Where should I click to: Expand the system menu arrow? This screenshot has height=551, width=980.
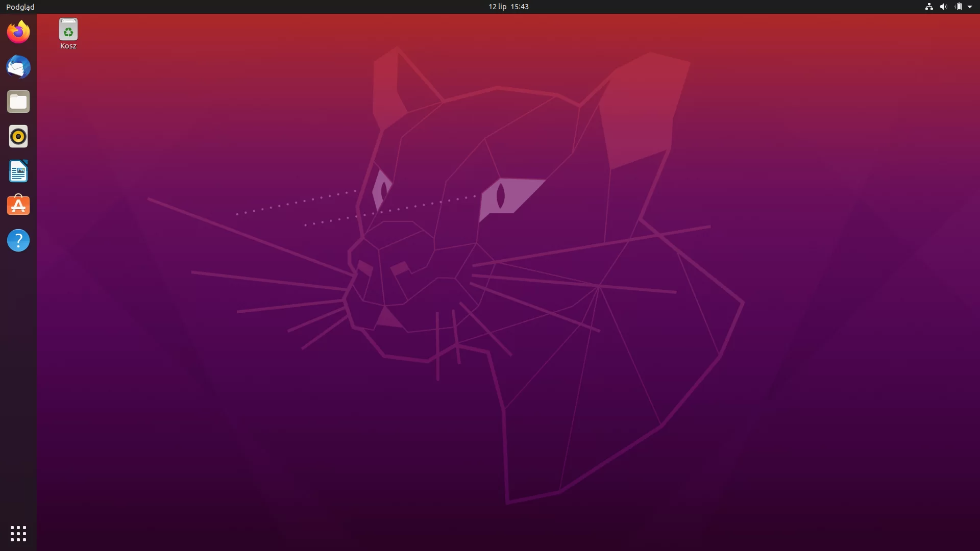coord(970,7)
